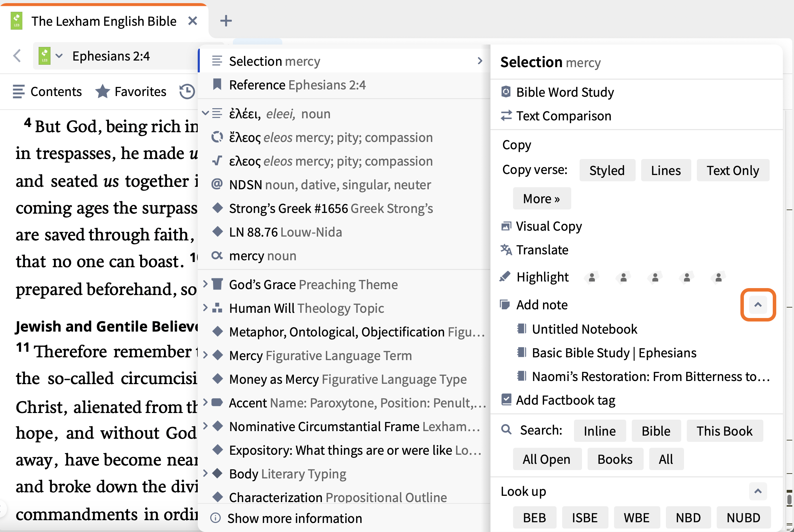
Task: Go back with the left arrow
Action: pyautogui.click(x=17, y=56)
